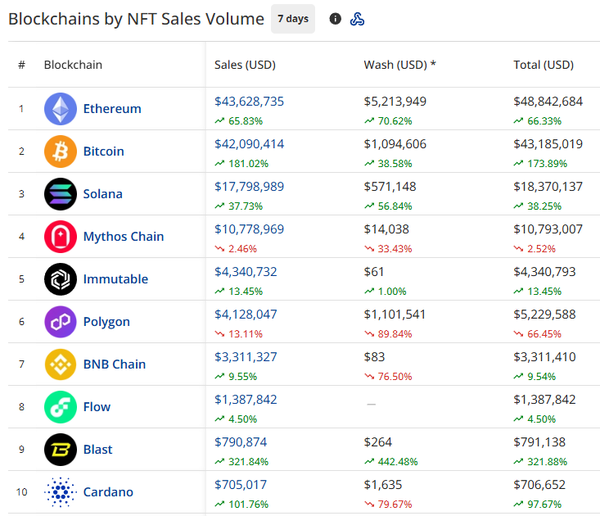This screenshot has height=516, width=600.
Task: Click the Immutable logo icon
Action: [x=60, y=279]
